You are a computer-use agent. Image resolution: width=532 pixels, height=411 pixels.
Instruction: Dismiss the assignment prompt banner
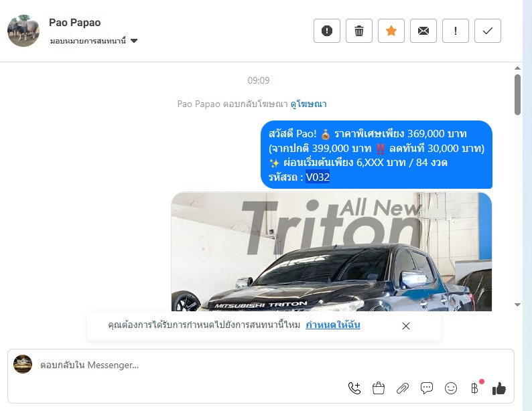(406, 326)
